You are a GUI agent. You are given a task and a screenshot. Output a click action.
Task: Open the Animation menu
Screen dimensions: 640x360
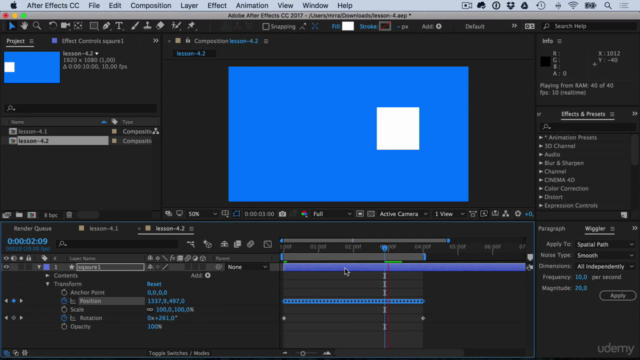point(252,6)
